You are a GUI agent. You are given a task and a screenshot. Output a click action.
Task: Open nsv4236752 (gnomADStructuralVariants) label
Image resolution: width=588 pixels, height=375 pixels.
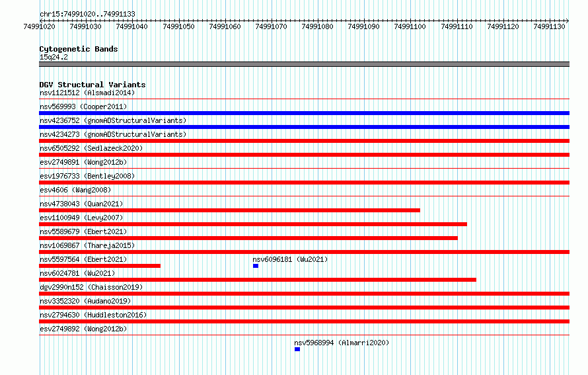pyautogui.click(x=113, y=120)
